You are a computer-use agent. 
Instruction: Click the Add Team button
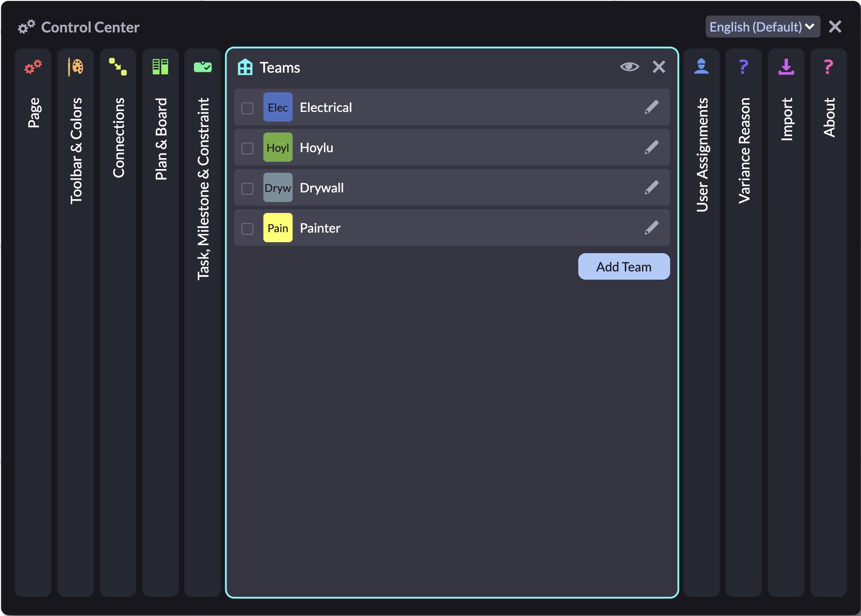tap(624, 266)
